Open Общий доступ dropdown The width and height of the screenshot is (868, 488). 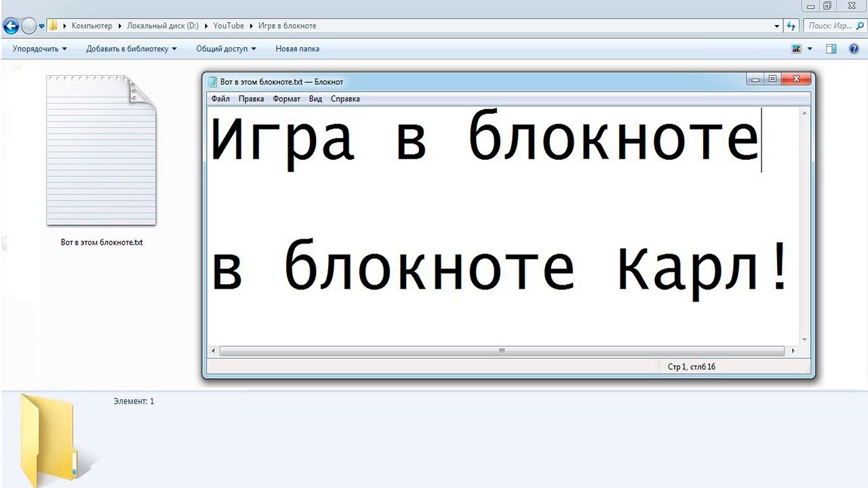point(226,49)
